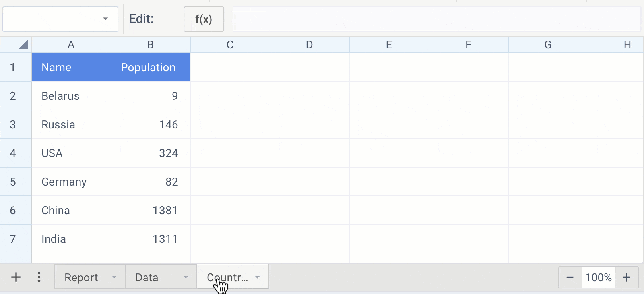The width and height of the screenshot is (644, 294).
Task: Zoom in with the plus button
Action: point(627,277)
